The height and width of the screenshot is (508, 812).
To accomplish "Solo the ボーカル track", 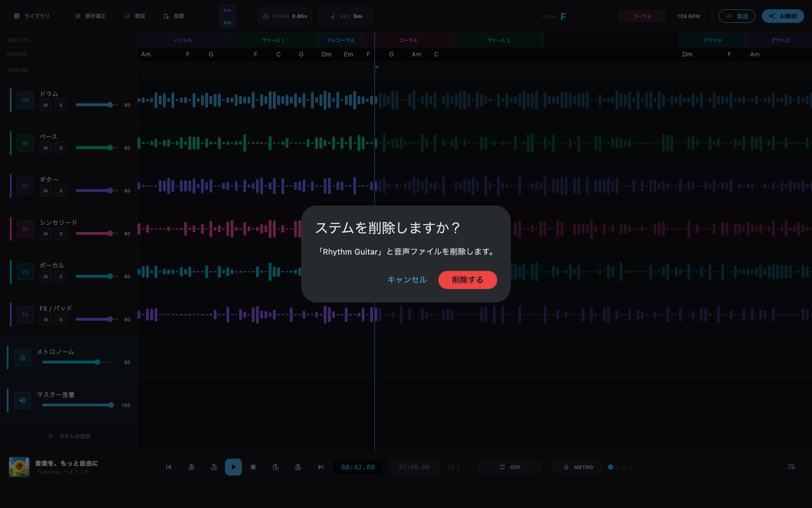I will (61, 277).
